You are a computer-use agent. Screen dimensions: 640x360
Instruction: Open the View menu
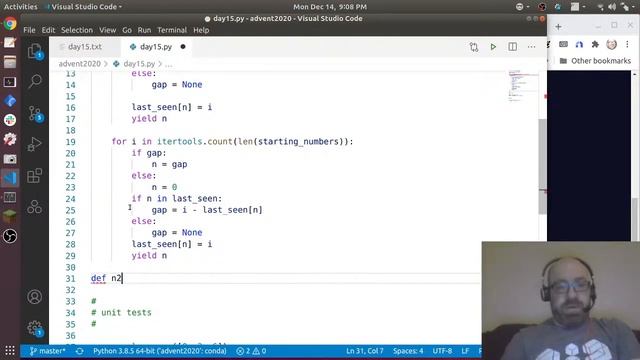point(107,30)
